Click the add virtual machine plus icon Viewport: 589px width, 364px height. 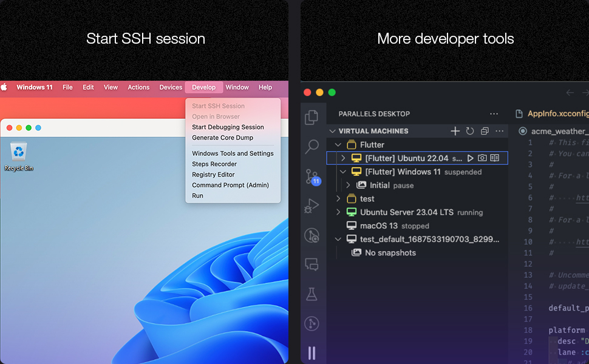coord(455,131)
